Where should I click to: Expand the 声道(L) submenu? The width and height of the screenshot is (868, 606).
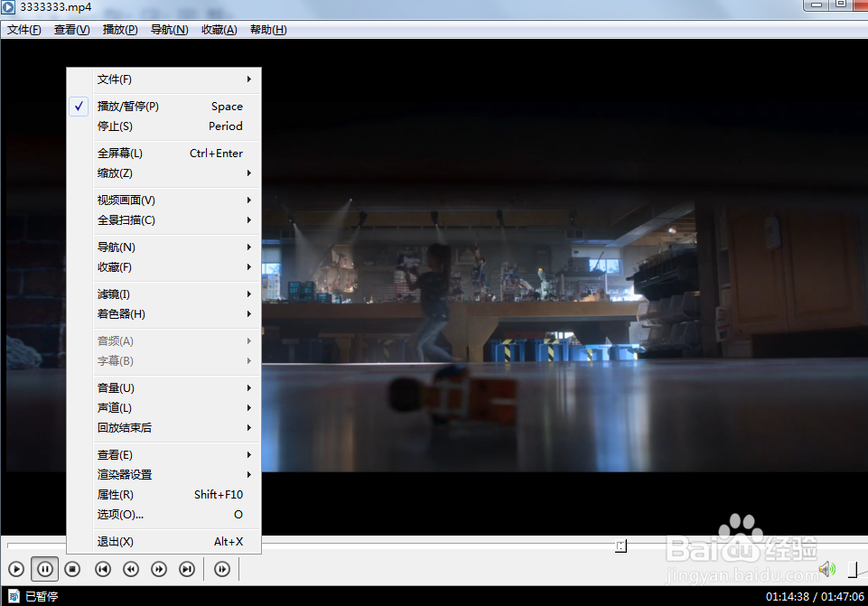(x=163, y=408)
